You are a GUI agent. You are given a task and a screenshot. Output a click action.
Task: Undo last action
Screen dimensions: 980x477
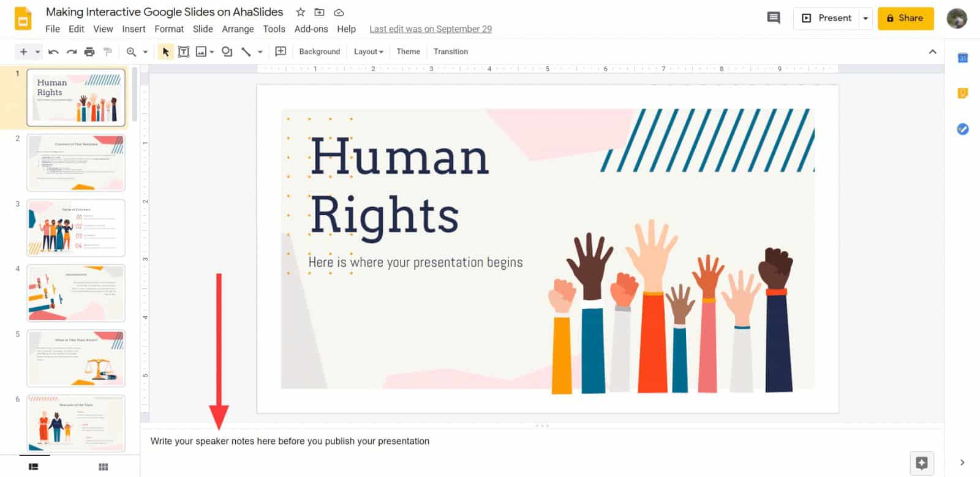53,52
